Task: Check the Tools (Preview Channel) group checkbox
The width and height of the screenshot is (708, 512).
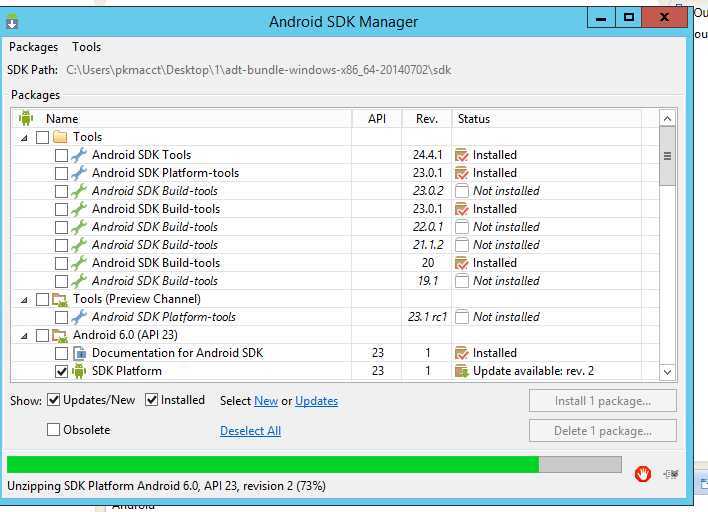Action: [x=42, y=299]
